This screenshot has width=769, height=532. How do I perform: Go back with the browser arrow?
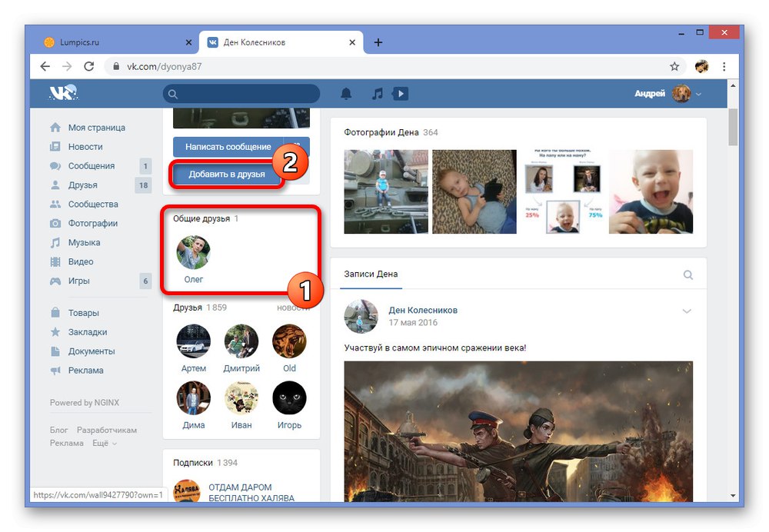pyautogui.click(x=45, y=66)
